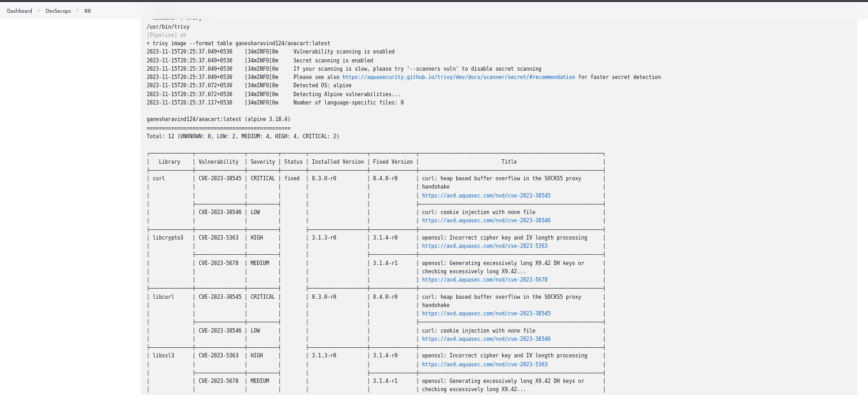Open the cve-2023-38546 avd link in libcurl row
Screen dimensions: 868x395
(x=486, y=339)
